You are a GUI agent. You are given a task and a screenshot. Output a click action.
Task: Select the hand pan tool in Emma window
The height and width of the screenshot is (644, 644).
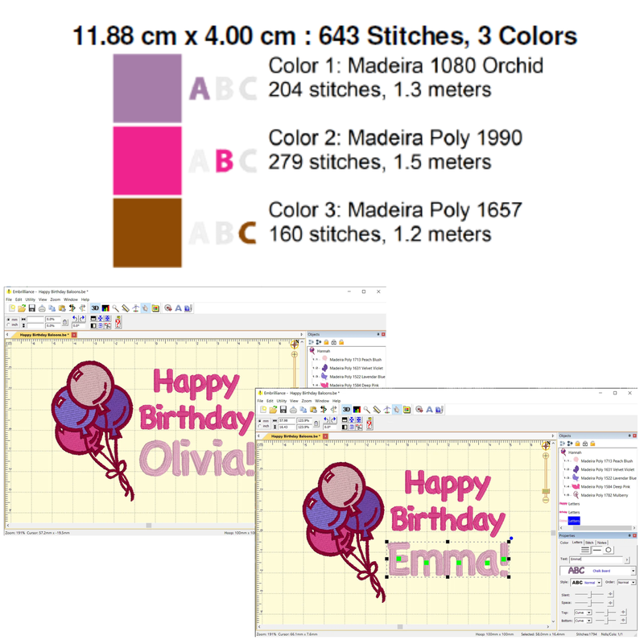397,410
